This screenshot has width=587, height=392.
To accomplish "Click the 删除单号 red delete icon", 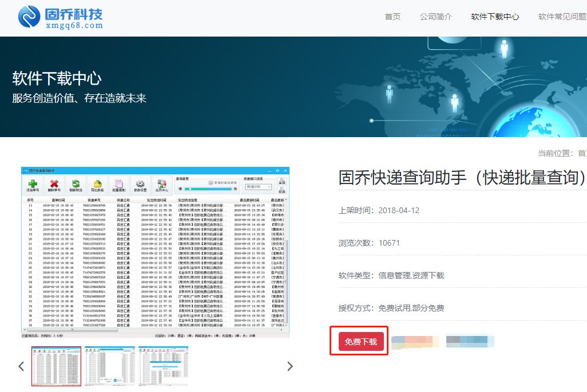I will pyautogui.click(x=55, y=183).
